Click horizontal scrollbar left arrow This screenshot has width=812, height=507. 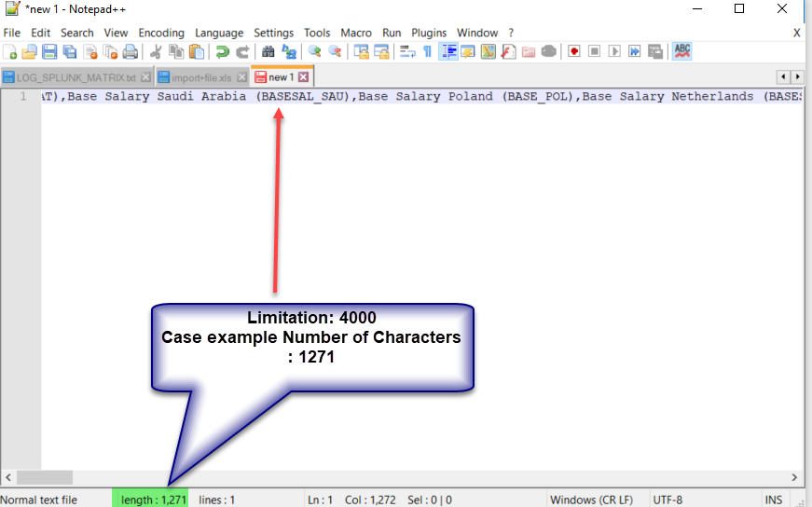[x=7, y=477]
